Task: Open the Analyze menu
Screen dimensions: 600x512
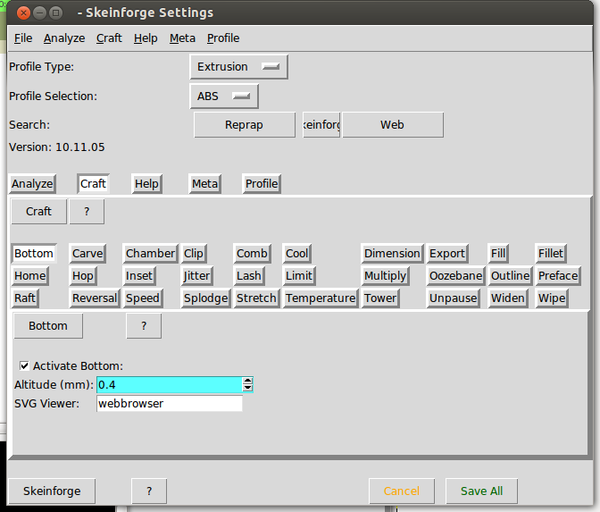Action: coord(64,38)
